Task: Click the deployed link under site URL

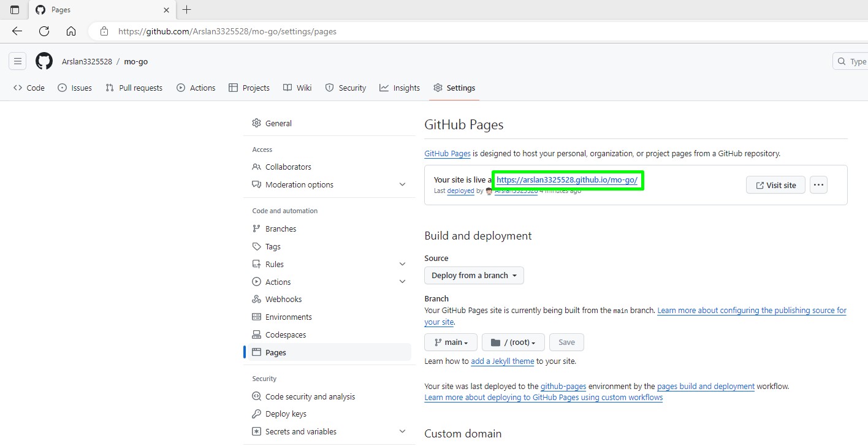Action: (x=460, y=191)
